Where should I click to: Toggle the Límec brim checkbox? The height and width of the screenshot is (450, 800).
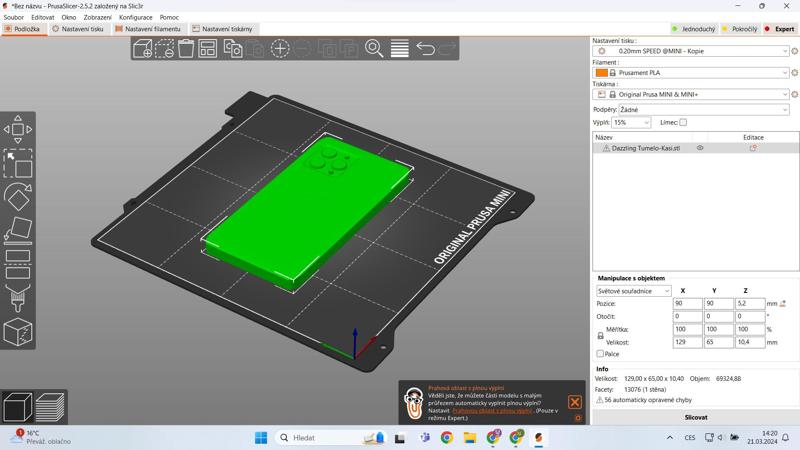tap(683, 123)
